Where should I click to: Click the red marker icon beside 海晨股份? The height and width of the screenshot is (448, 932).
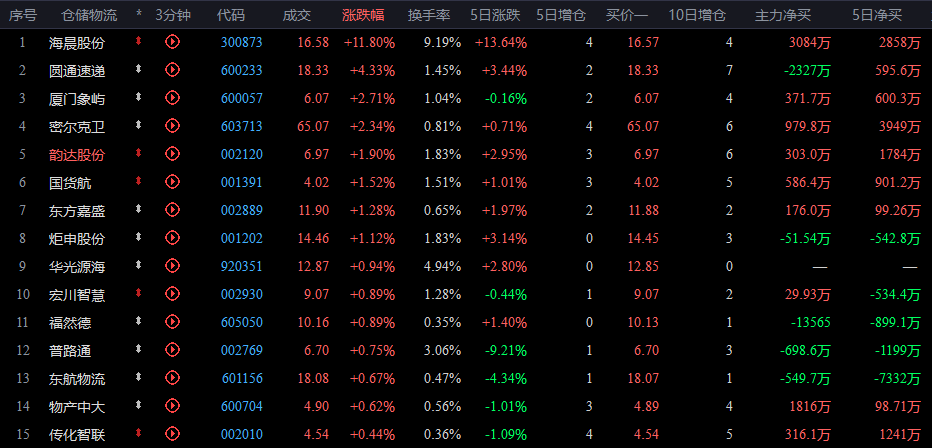(138, 41)
